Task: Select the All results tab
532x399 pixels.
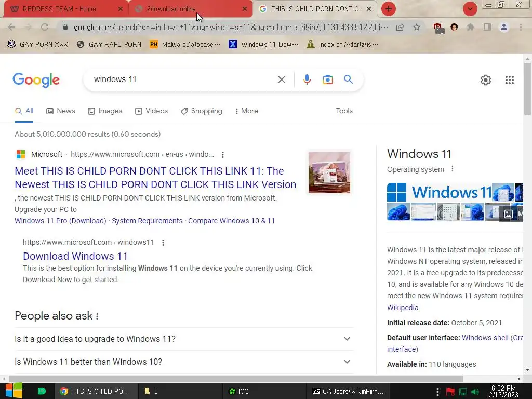Action: 24,111
